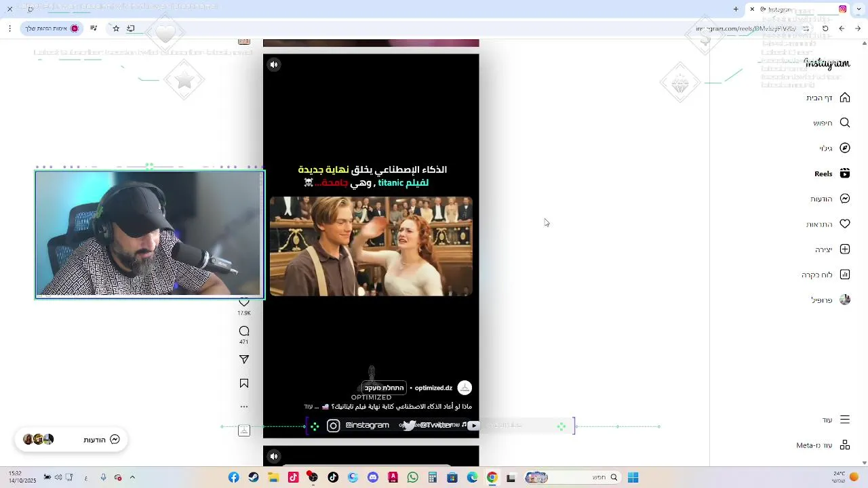Viewport: 868px width, 488px height.
Task: Open the Reels icon in sidebar
Action: pyautogui.click(x=845, y=174)
